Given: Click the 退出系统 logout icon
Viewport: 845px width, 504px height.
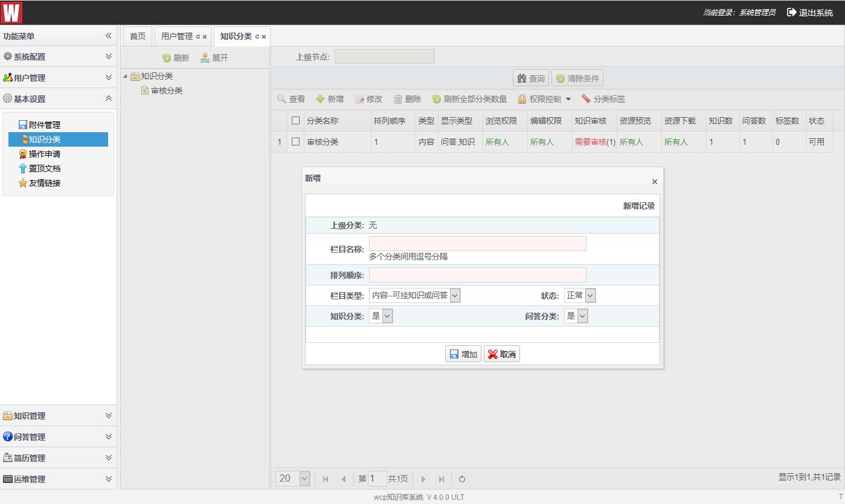Looking at the screenshot, I should pyautogui.click(x=791, y=12).
